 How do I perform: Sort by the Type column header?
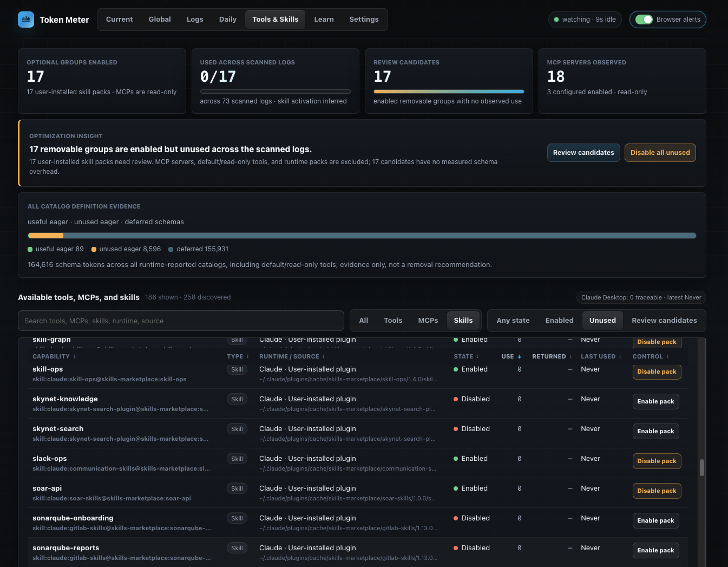[238, 356]
